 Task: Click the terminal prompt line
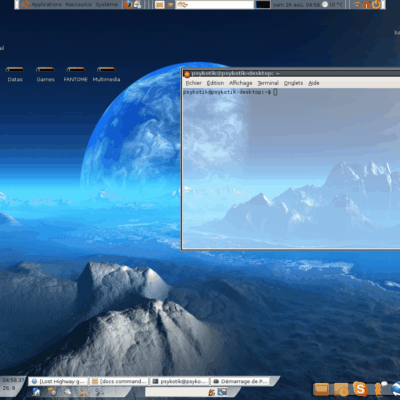(230, 92)
